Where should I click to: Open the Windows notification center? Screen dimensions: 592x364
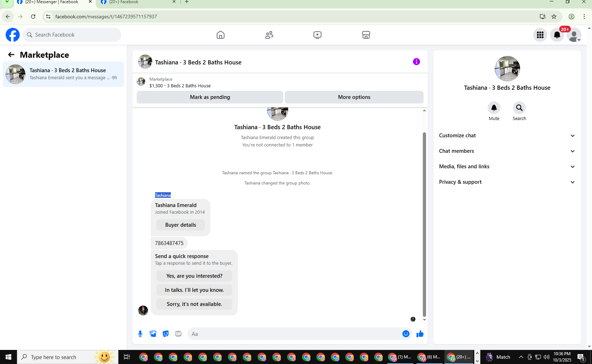(581, 357)
